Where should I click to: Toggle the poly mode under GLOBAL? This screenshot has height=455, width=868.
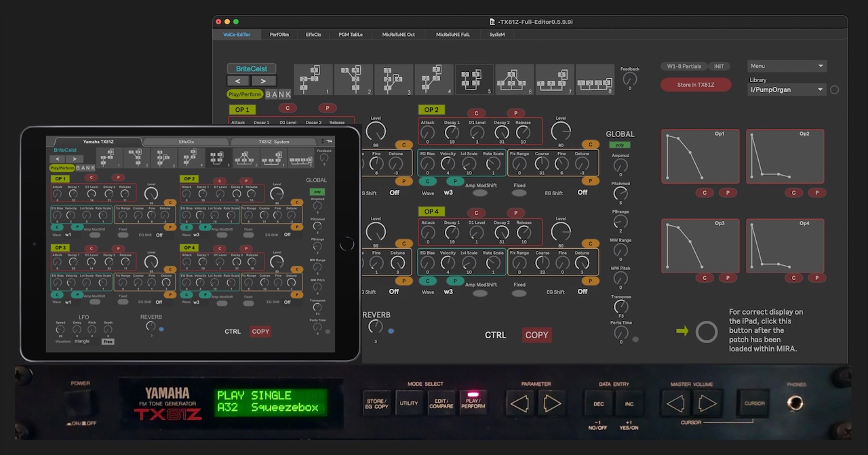618,144
